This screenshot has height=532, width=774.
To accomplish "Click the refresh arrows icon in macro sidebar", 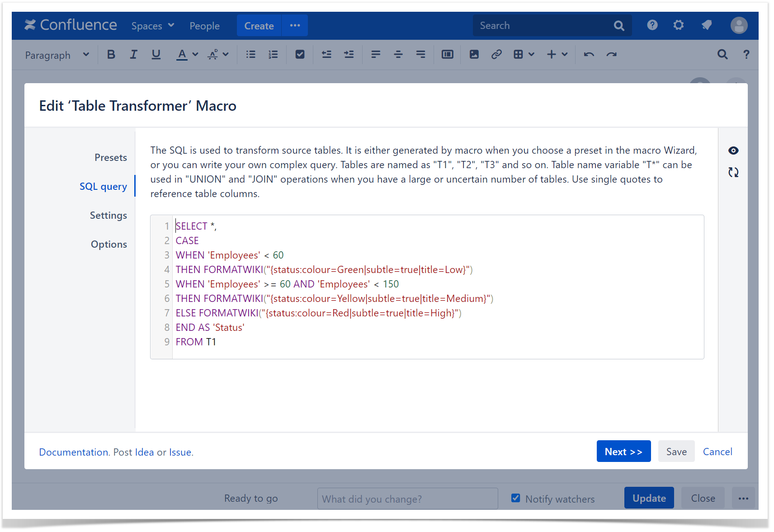I will click(733, 172).
